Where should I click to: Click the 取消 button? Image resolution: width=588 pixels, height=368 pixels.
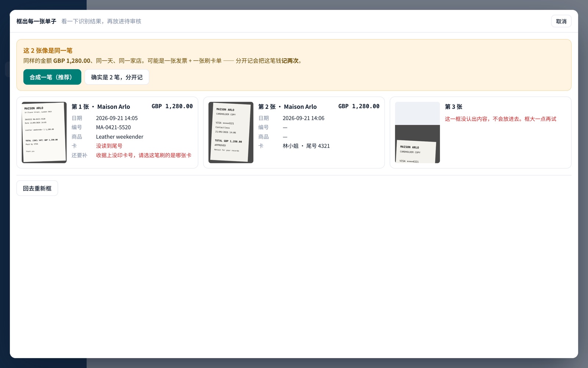[x=561, y=21]
